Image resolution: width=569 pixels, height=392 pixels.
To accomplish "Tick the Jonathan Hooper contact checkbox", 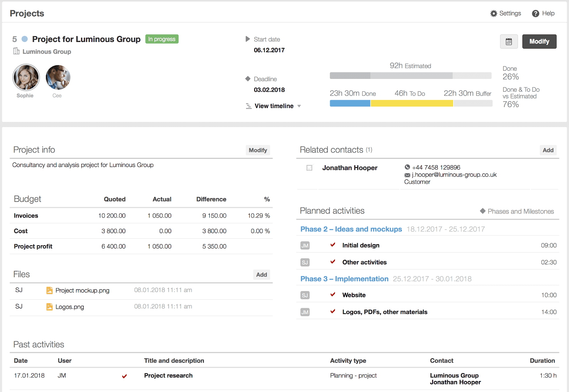I will coord(309,168).
